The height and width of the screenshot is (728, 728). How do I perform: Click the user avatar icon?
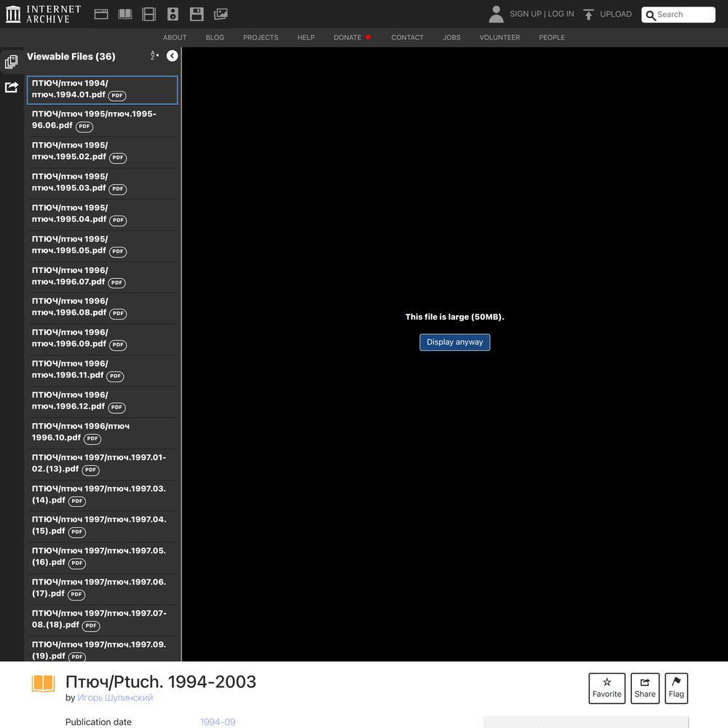click(496, 14)
